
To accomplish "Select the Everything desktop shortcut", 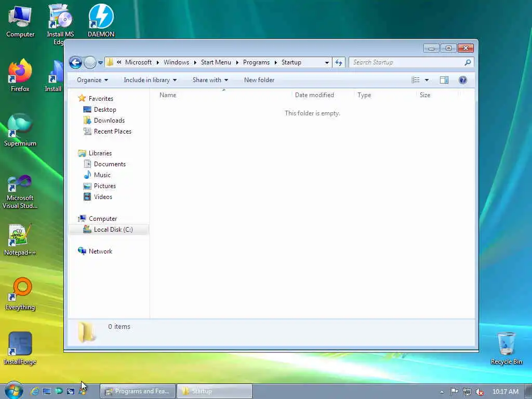I will click(x=20, y=294).
